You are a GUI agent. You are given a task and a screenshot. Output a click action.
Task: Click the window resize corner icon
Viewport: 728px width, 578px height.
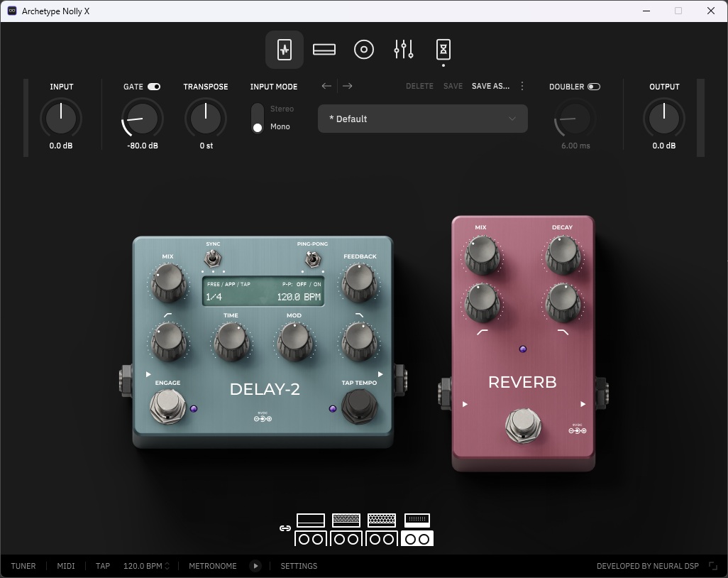(713, 566)
